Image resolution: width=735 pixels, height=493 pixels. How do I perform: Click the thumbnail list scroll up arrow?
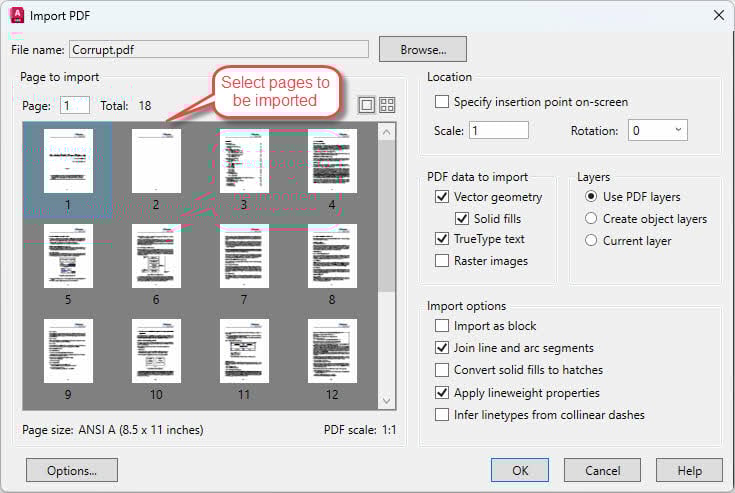[x=386, y=133]
